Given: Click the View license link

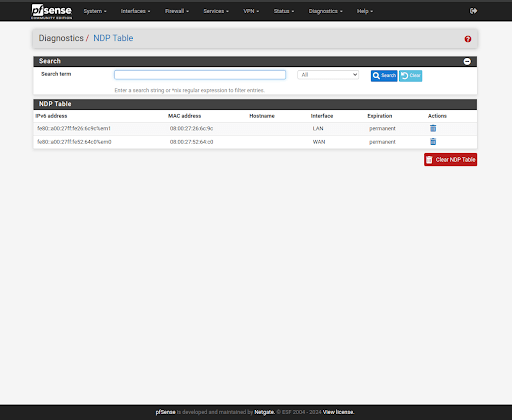Looking at the screenshot, I should [338, 412].
